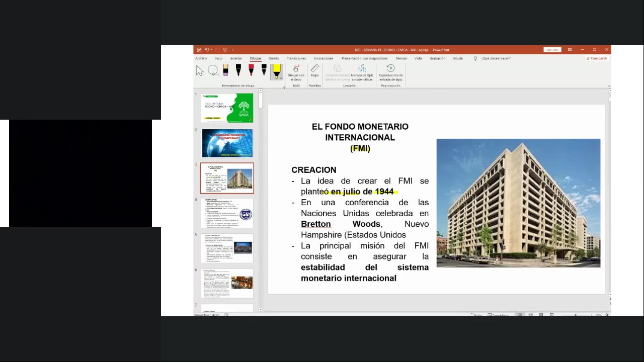Open the Archivo tab

point(201,58)
